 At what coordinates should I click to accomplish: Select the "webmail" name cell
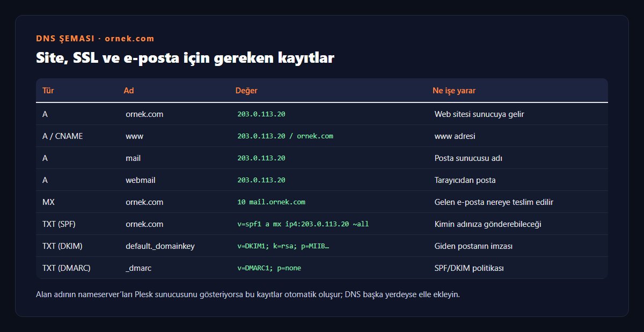click(x=141, y=180)
